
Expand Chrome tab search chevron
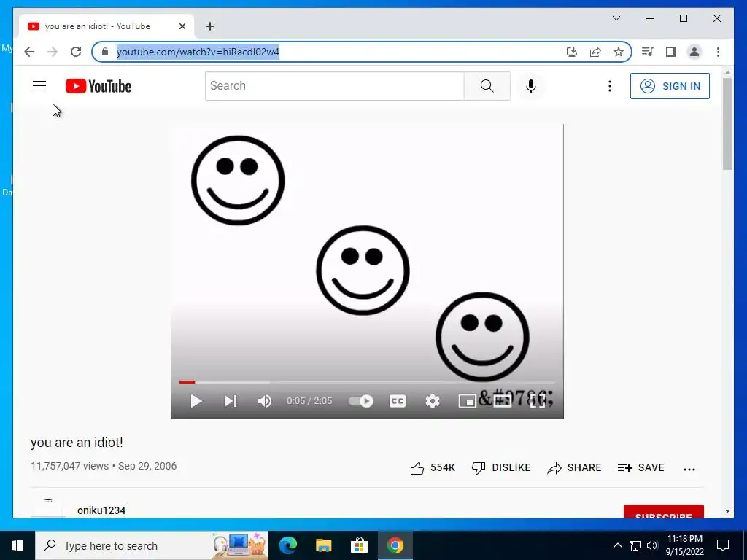pyautogui.click(x=616, y=18)
